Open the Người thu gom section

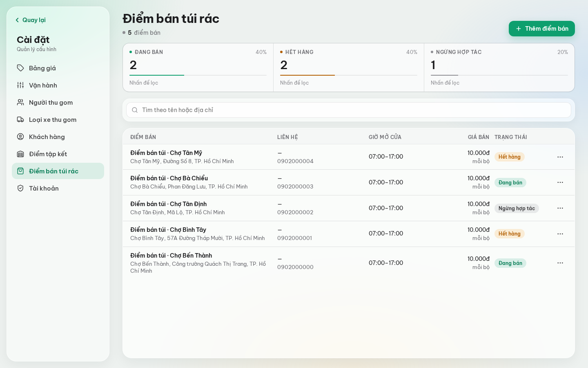point(58,102)
